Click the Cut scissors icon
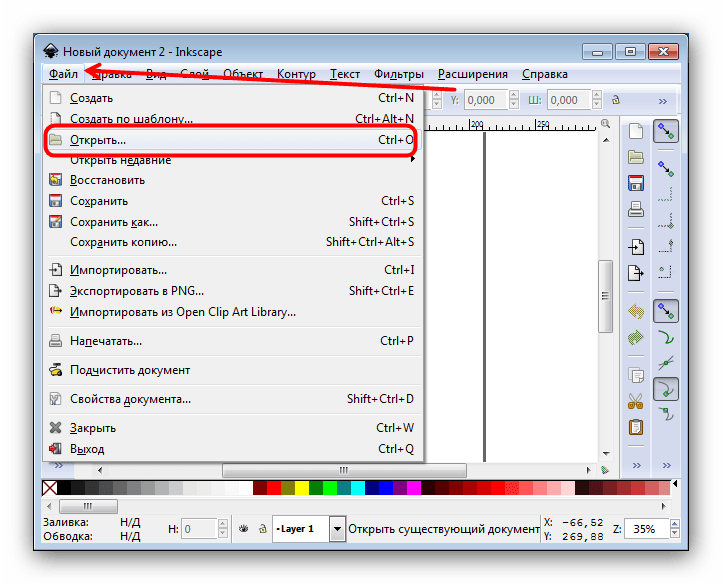Image resolution: width=722 pixels, height=584 pixels. click(636, 401)
